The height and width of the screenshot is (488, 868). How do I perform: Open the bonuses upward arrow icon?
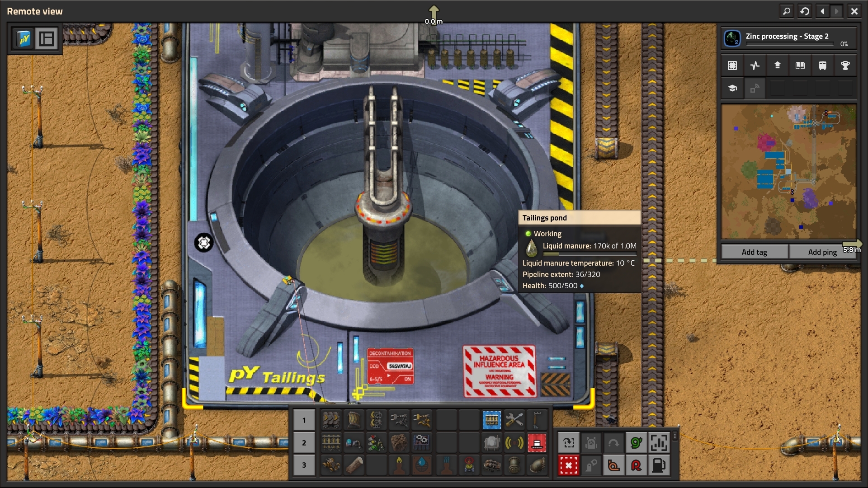[777, 66]
